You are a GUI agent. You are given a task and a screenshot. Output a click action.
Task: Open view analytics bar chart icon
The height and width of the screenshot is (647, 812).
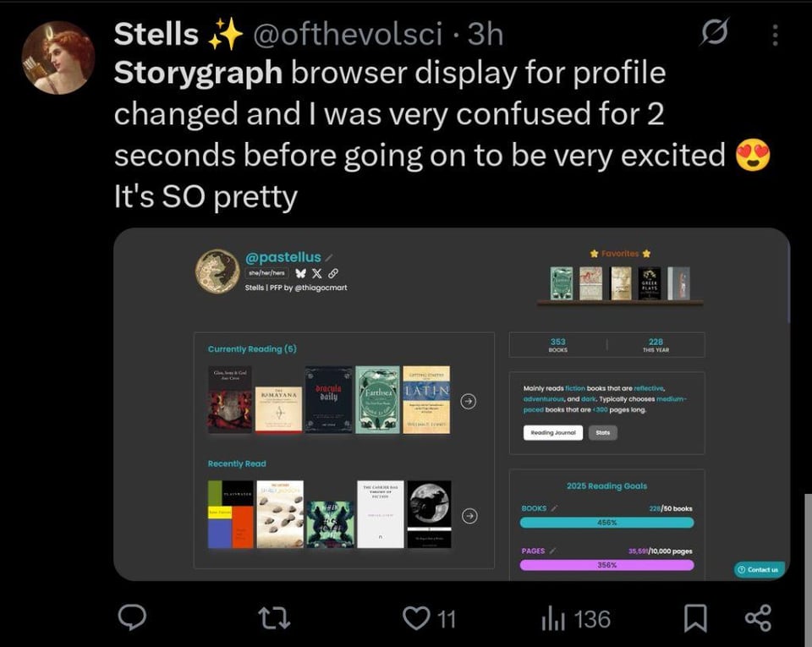551,618
